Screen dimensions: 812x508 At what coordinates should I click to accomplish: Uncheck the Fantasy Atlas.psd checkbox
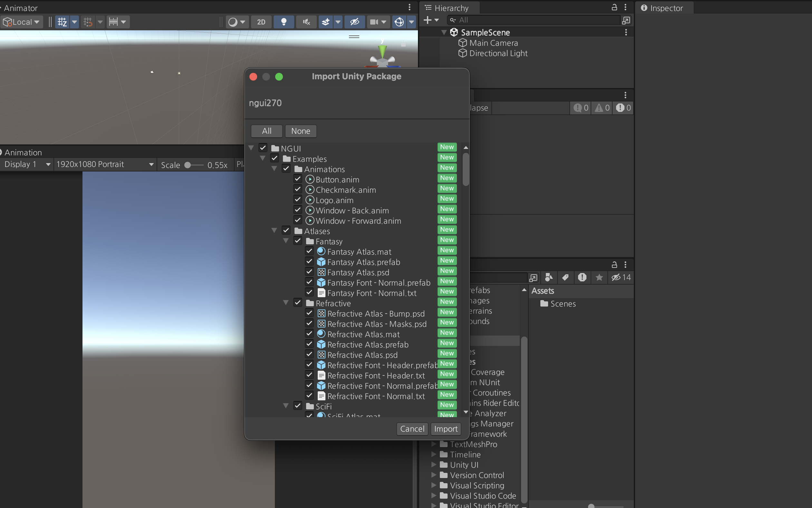click(x=309, y=271)
